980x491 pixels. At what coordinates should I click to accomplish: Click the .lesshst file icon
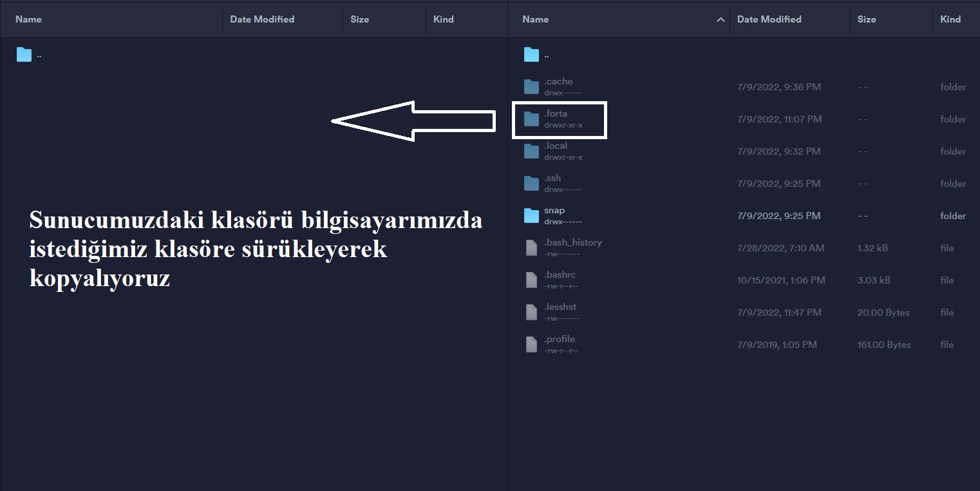[x=531, y=313]
